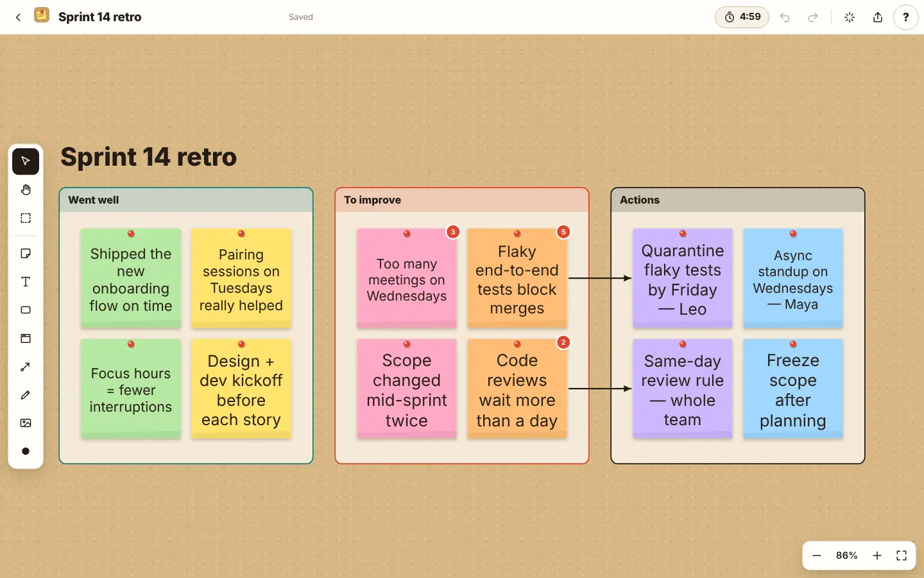The width and height of the screenshot is (924, 578).
Task: Select the Freeze scope after planning note
Action: (793, 389)
